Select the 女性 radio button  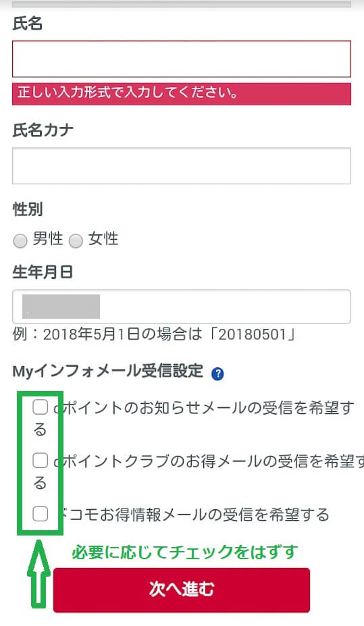pyautogui.click(x=76, y=240)
